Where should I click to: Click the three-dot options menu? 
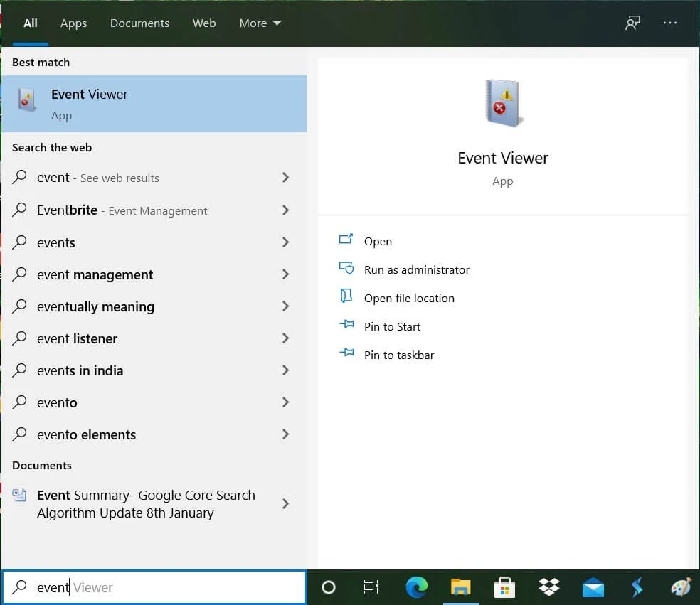click(x=669, y=23)
